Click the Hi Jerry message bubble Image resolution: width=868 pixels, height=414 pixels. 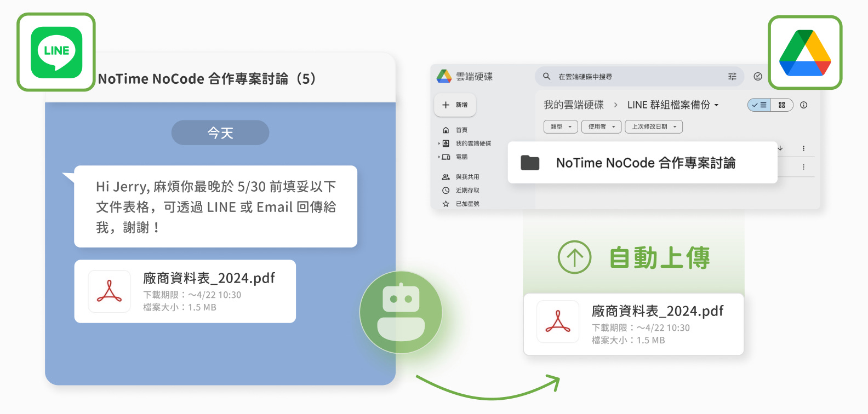click(216, 206)
